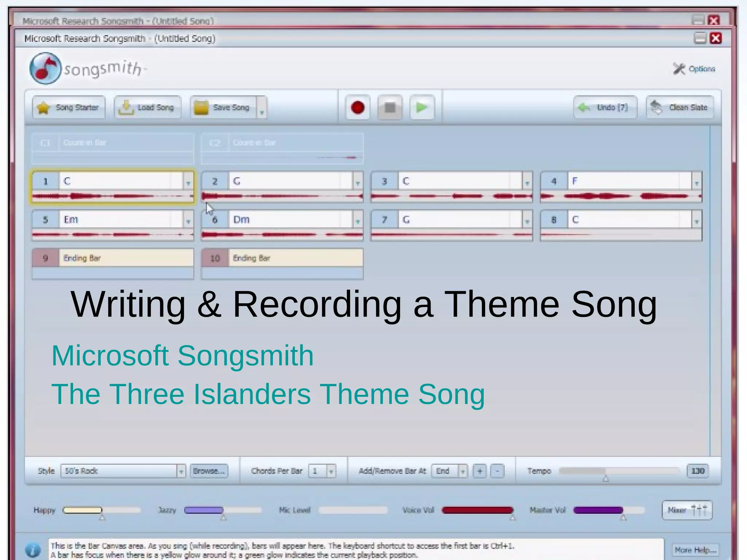Click the Mic Level meter
Viewport: 747px width, 560px height.
(353, 510)
